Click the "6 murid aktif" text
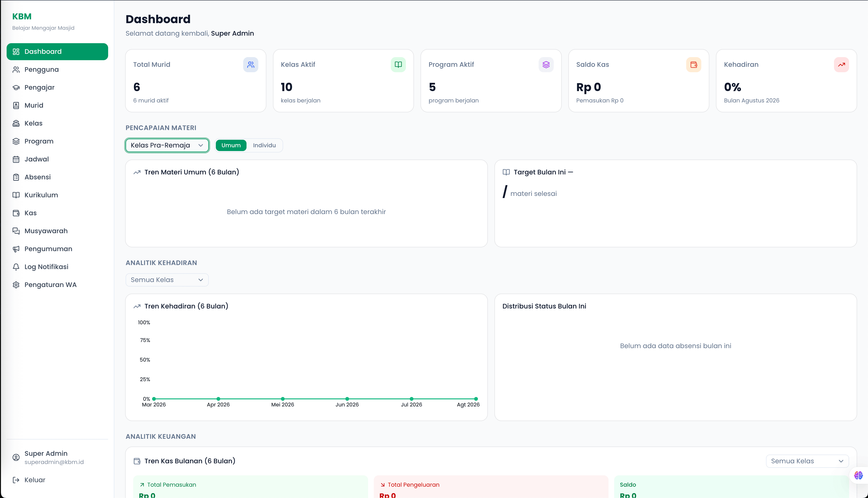 [x=151, y=101]
